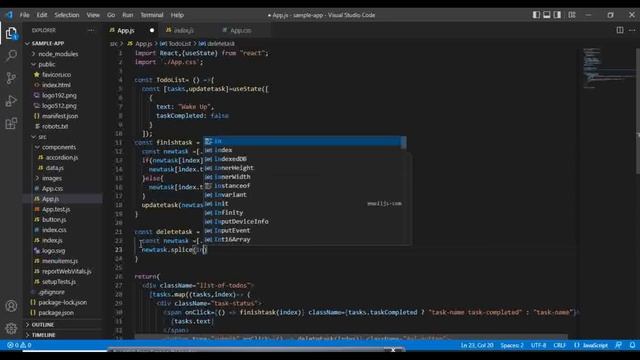Open the File menu

click(24, 15)
